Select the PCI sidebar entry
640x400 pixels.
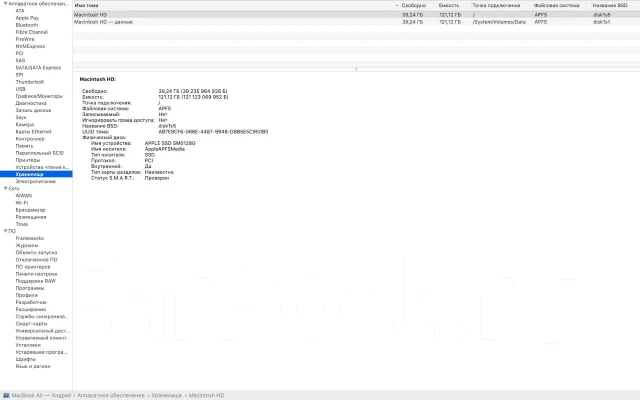coord(19,53)
